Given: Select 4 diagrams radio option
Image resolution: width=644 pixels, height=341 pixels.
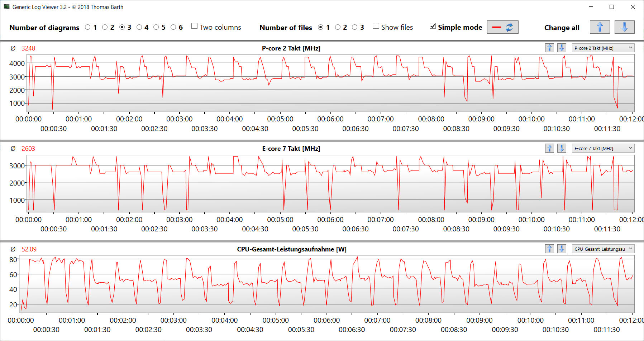Looking at the screenshot, I should (x=139, y=27).
